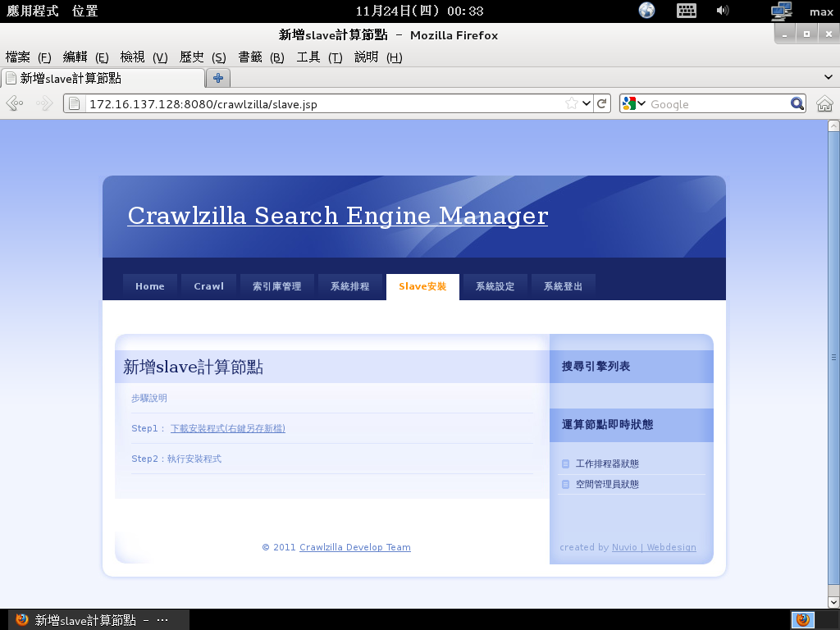The image size is (840, 630).
Task: Select the Crawl navigation tab
Action: pyautogui.click(x=208, y=286)
